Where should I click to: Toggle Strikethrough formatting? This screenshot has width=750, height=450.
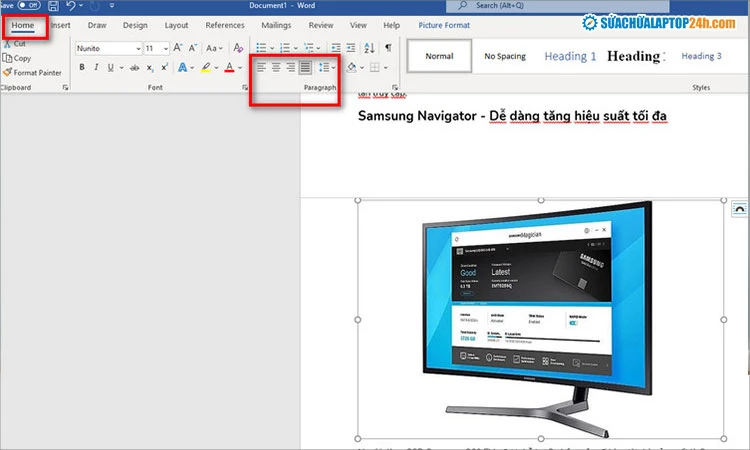tap(135, 67)
